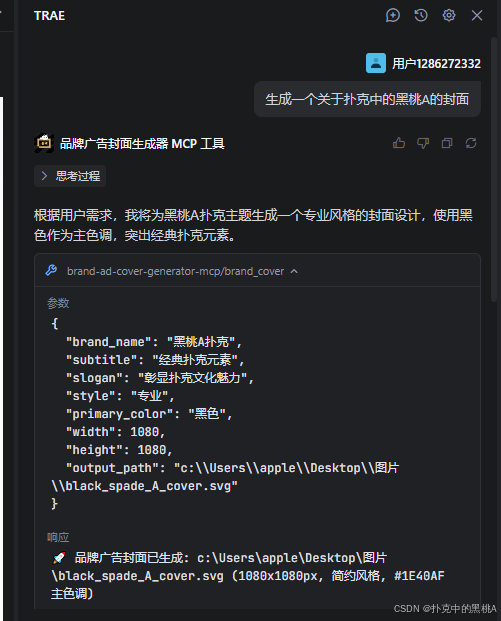Like the response with thumbs up
The image size is (501, 621).
[x=399, y=143]
